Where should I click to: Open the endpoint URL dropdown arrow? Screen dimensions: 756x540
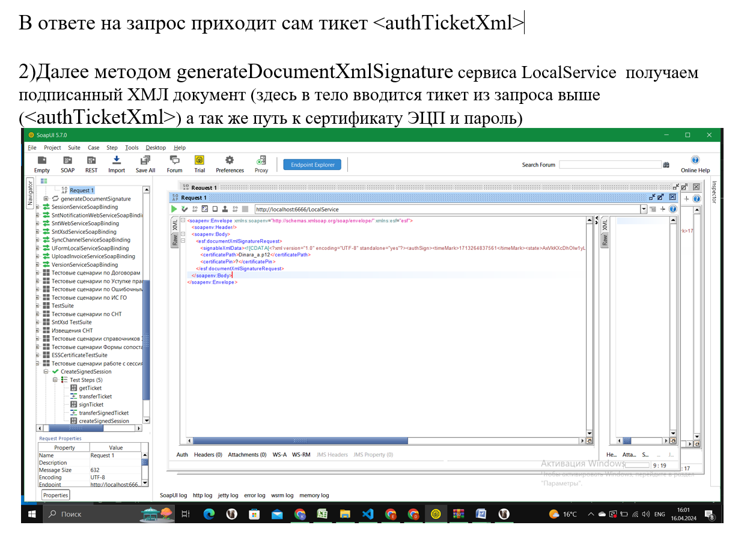[x=644, y=209]
